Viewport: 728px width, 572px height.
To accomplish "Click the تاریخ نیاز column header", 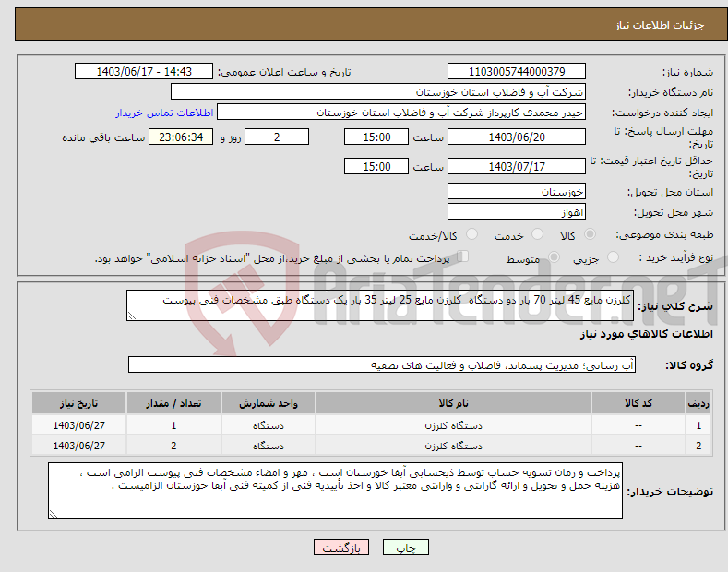I will (x=78, y=403).
